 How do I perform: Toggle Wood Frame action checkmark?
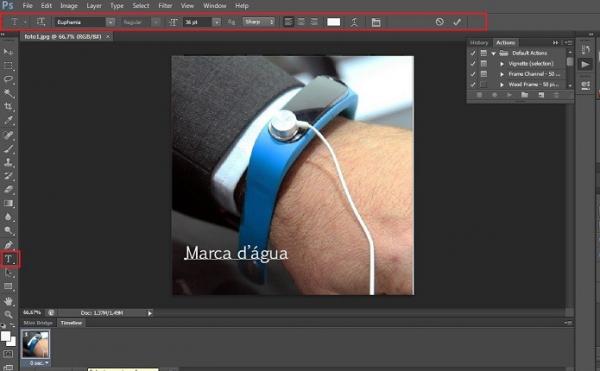(x=473, y=85)
